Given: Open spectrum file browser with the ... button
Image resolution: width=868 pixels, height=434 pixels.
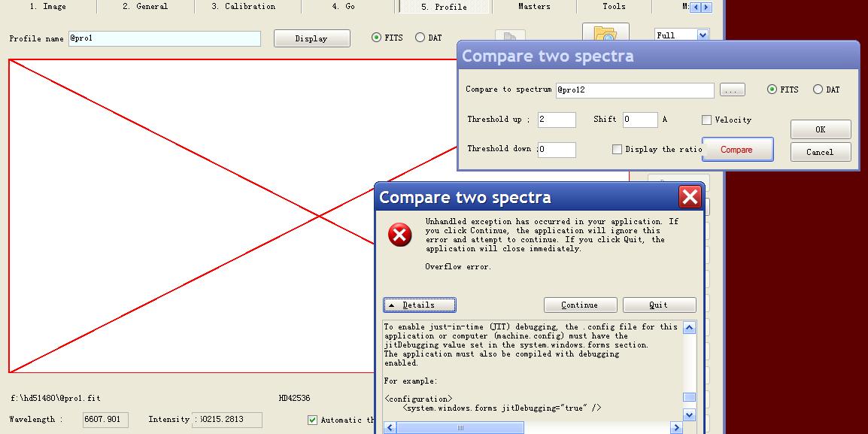Looking at the screenshot, I should 732,90.
